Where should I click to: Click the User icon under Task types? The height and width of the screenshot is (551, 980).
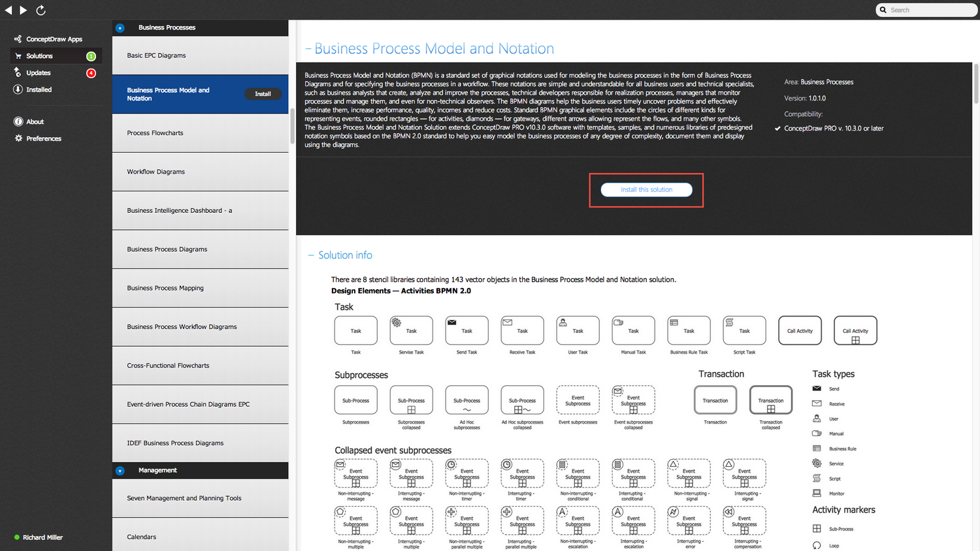click(x=817, y=418)
